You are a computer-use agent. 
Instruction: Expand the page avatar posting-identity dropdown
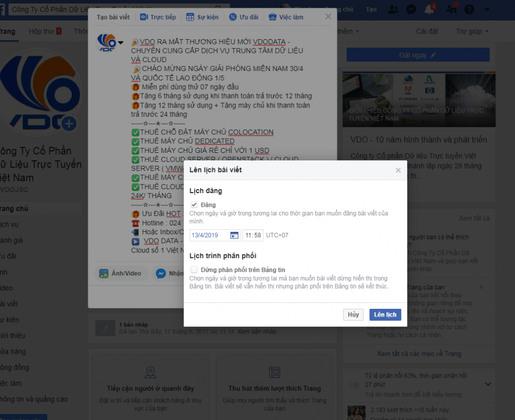[x=120, y=42]
